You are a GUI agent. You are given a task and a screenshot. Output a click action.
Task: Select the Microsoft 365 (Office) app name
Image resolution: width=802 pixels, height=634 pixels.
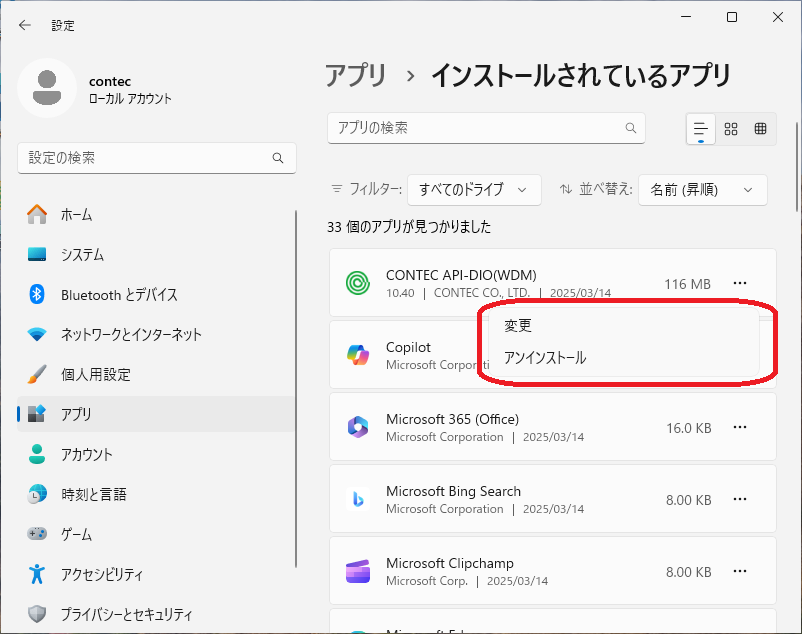coord(452,419)
